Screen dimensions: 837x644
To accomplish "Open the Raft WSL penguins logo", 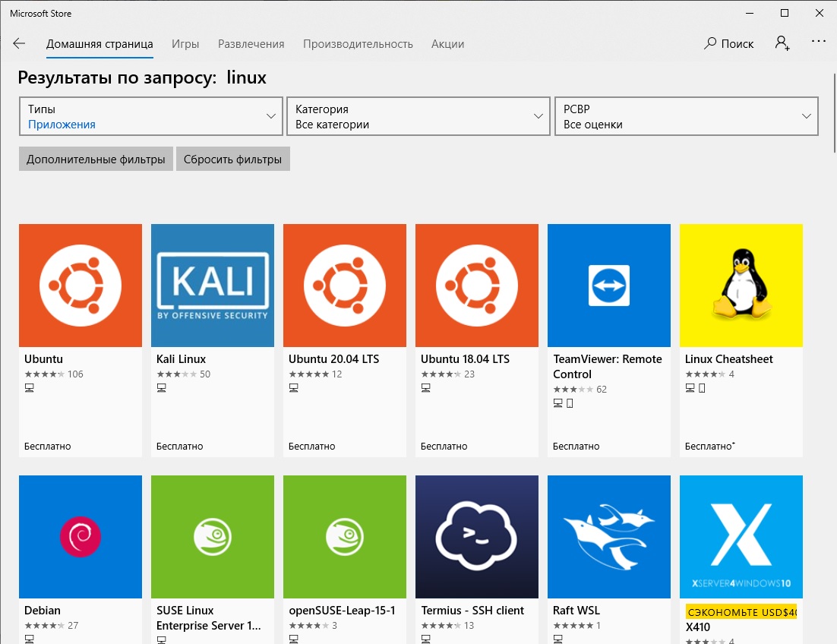I will (609, 537).
